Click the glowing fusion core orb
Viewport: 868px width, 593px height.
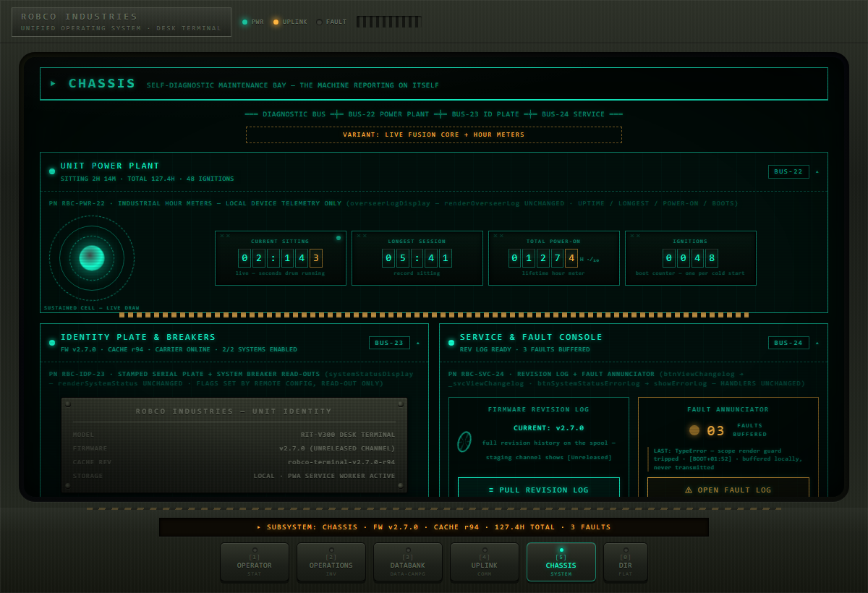click(92, 257)
